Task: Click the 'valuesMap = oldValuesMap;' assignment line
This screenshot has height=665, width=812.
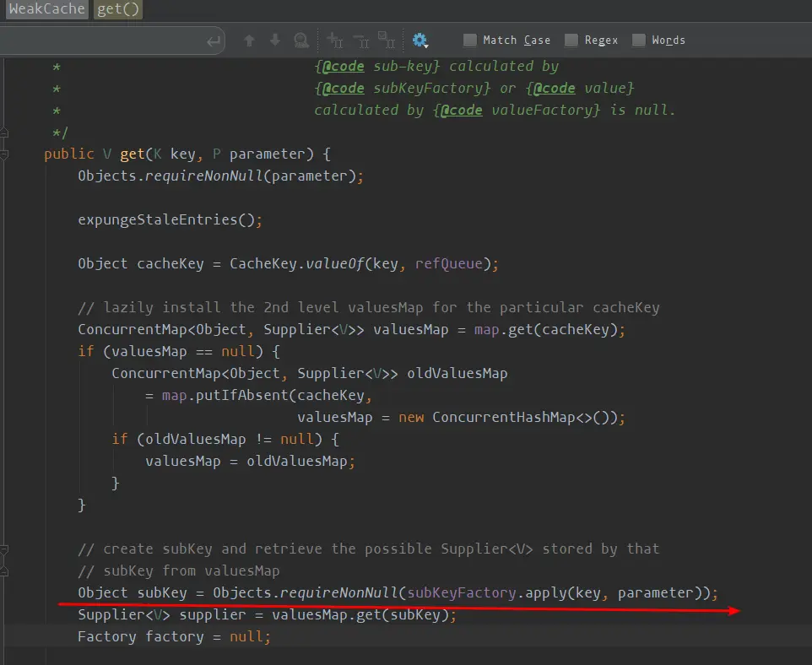Action: (250, 462)
